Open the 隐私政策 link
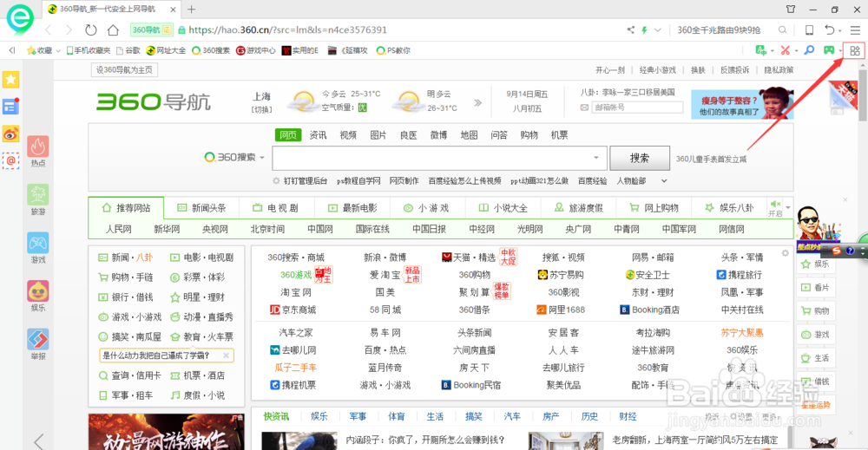This screenshot has height=450, width=868. pos(779,70)
